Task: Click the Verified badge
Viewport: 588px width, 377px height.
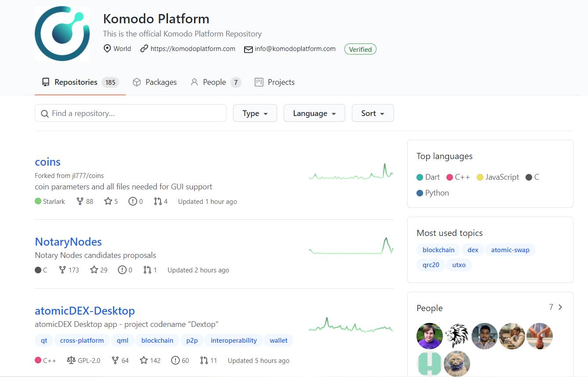Action: click(360, 49)
